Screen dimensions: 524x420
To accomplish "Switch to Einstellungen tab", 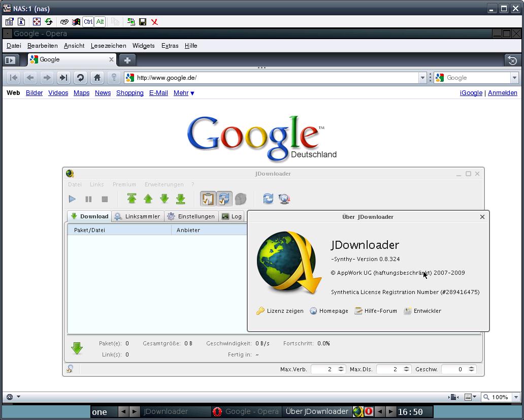I will tap(191, 216).
